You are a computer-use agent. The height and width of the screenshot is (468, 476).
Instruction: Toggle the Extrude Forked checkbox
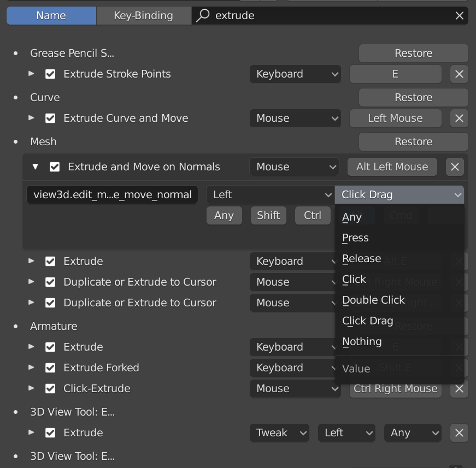click(50, 368)
